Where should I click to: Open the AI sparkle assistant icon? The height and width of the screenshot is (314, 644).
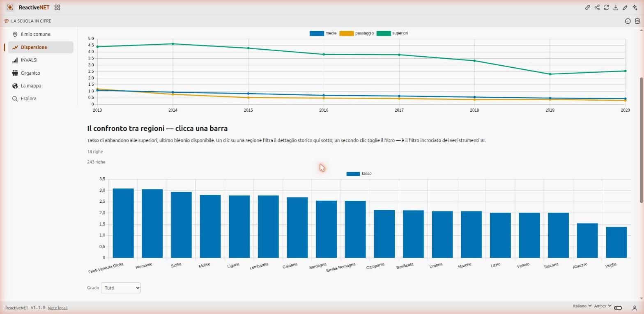635,7
